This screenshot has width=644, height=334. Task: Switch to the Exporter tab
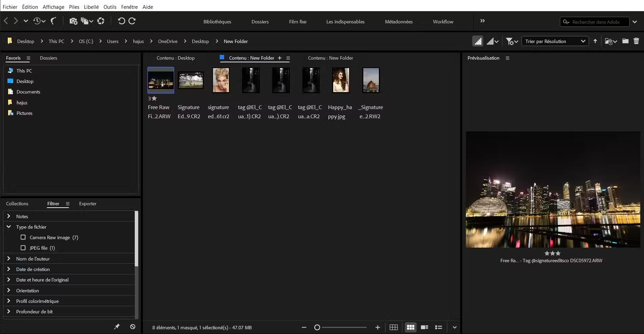88,204
